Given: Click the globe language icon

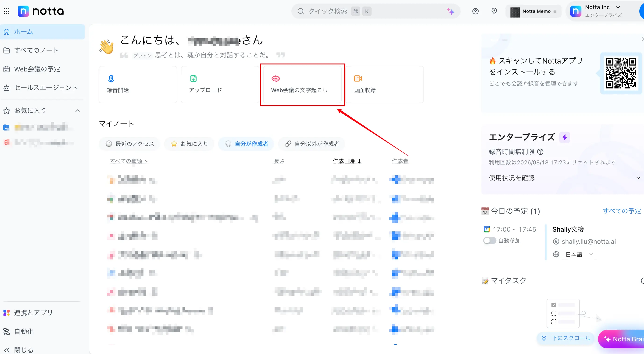Looking at the screenshot, I should click(x=556, y=254).
